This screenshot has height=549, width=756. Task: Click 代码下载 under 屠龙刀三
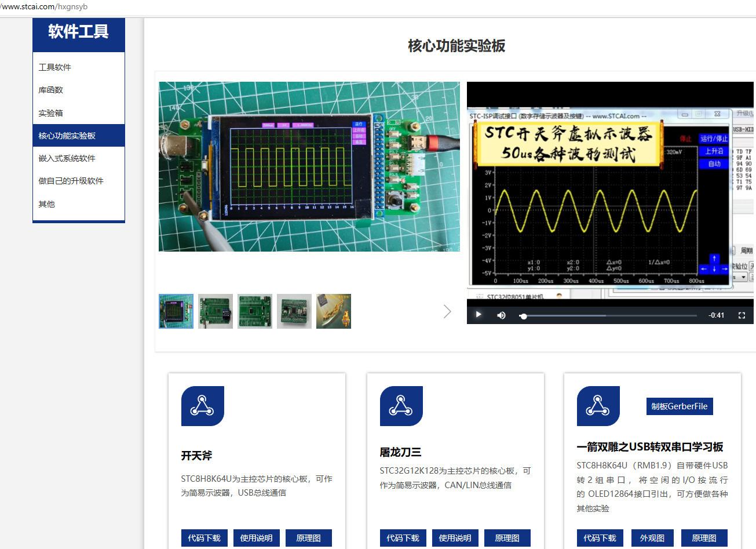(403, 538)
